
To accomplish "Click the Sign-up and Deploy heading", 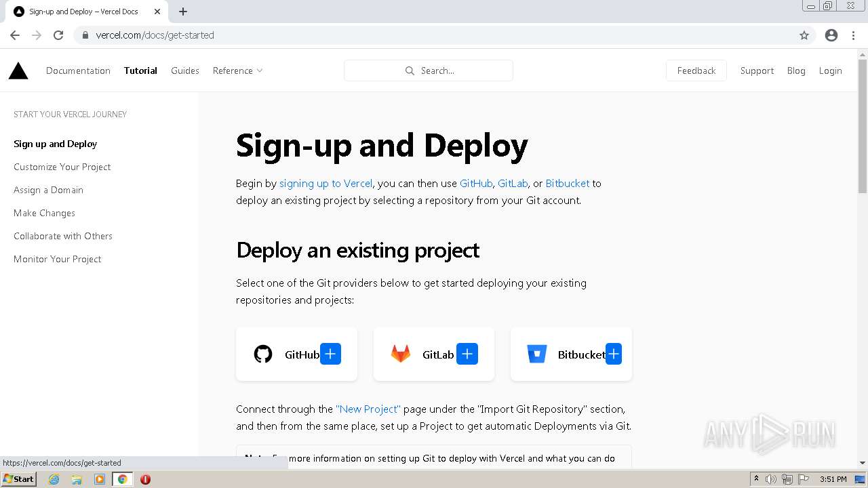I will point(382,146).
